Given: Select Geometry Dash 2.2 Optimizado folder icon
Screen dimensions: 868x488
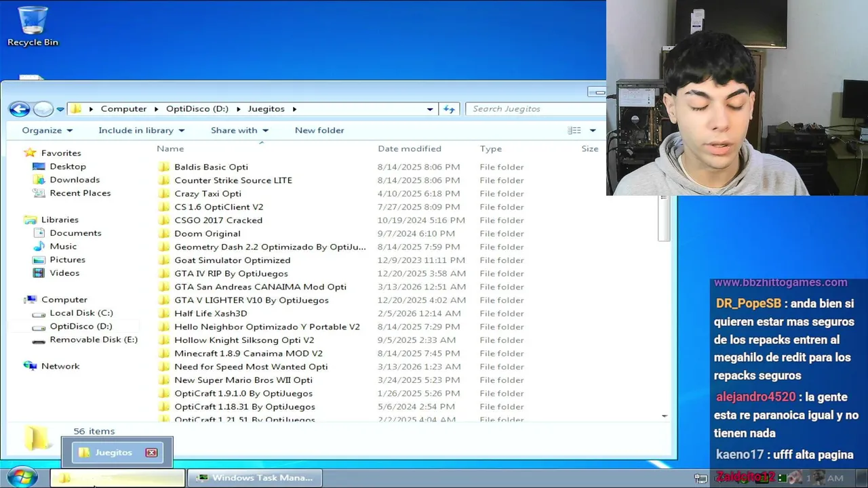Looking at the screenshot, I should pos(164,247).
